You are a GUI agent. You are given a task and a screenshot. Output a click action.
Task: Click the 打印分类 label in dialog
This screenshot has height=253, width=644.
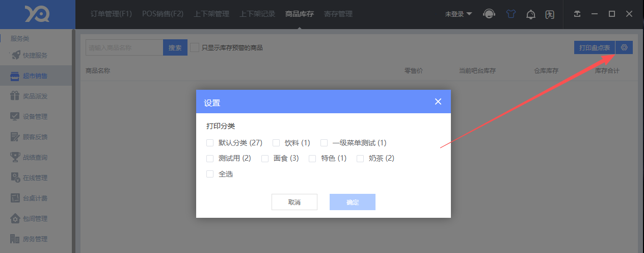[221, 125]
